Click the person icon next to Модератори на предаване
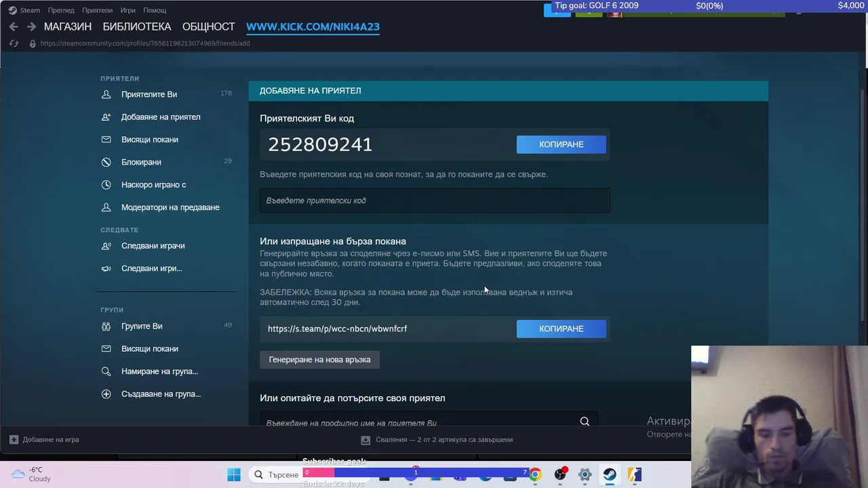 (106, 207)
